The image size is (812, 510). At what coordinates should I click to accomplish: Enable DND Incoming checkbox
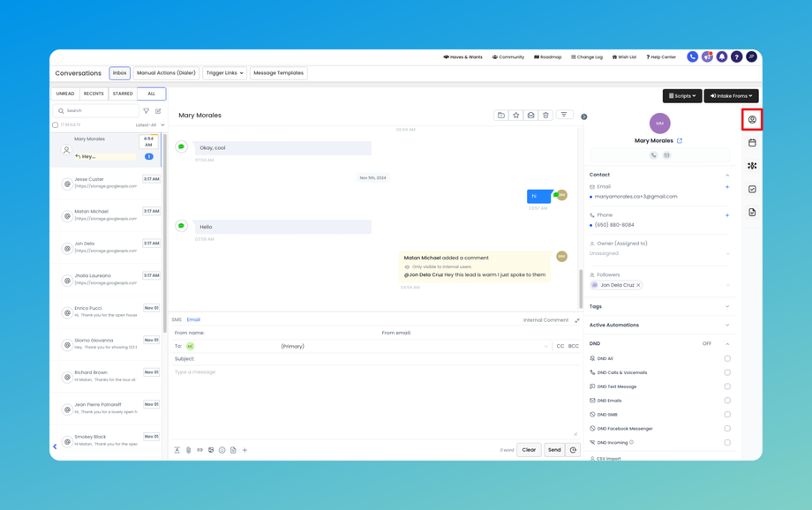click(x=727, y=442)
